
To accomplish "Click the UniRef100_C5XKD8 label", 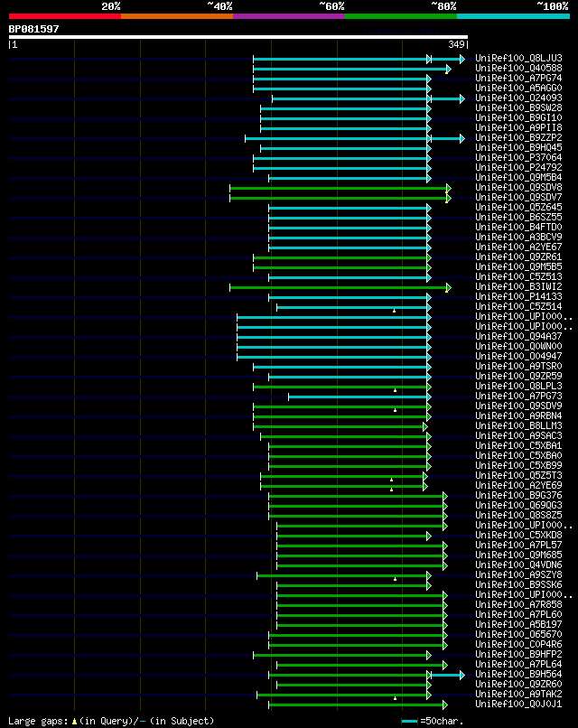I will coord(518,535).
